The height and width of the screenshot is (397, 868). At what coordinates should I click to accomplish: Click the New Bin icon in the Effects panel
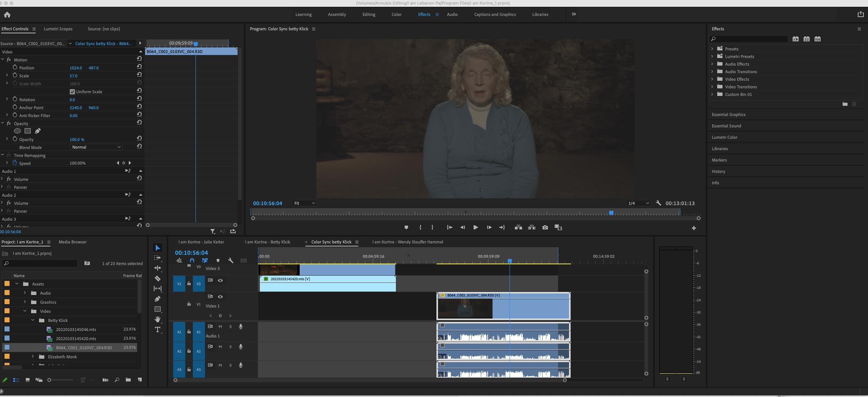tap(845, 104)
